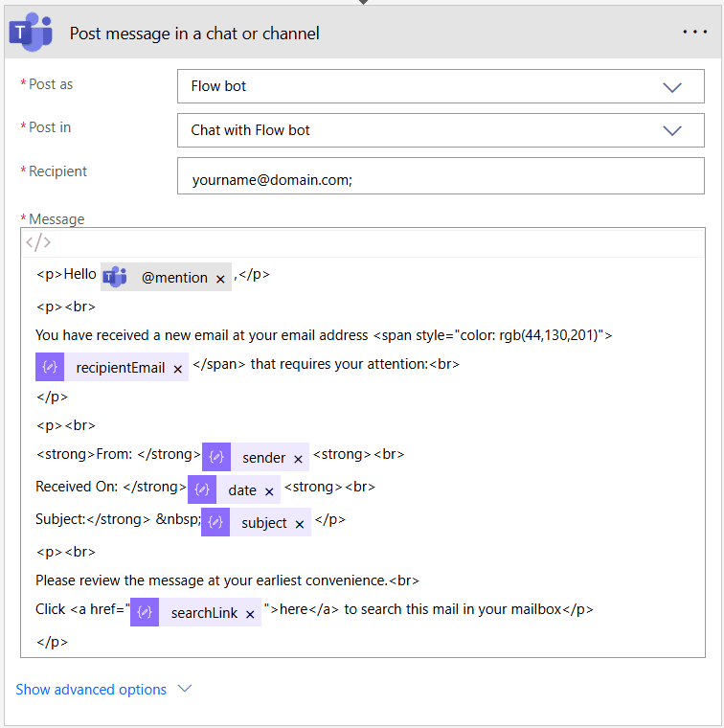Click '<p>Hello' text in message

pyautogui.click(x=66, y=274)
